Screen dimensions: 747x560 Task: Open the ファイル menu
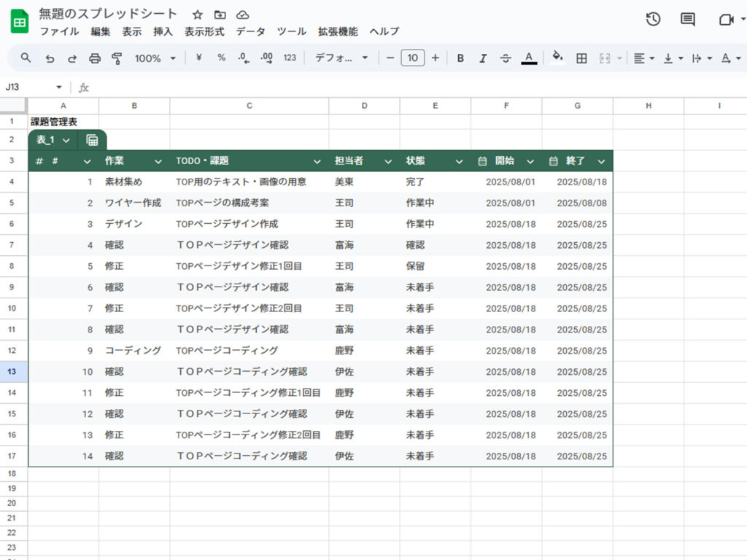coord(59,31)
